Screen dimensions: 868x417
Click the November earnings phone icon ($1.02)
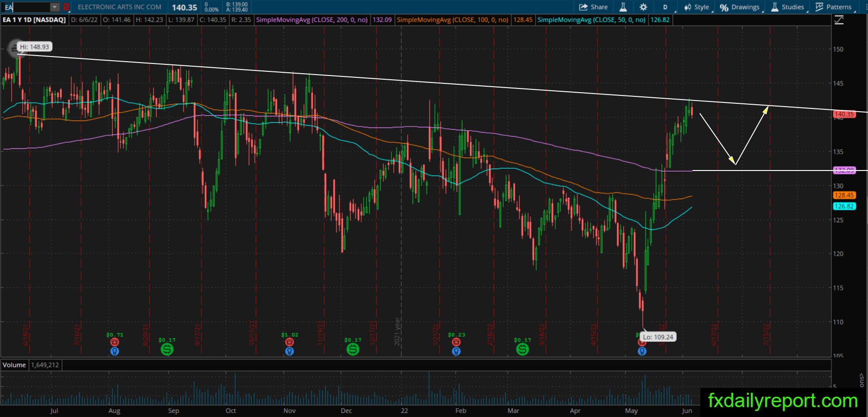(289, 342)
